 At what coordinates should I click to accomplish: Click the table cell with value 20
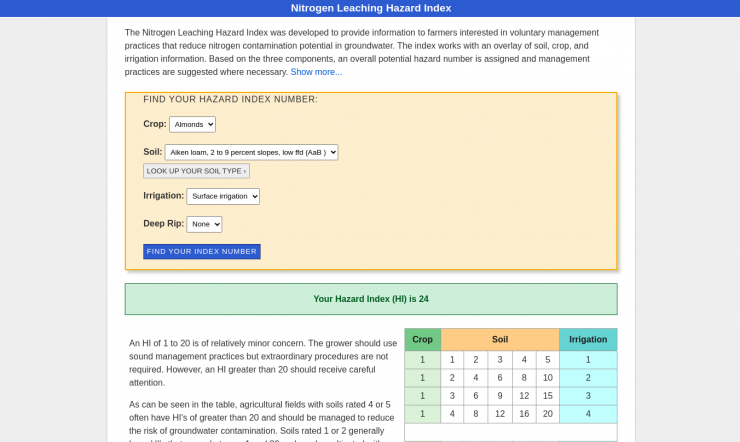pyautogui.click(x=547, y=413)
